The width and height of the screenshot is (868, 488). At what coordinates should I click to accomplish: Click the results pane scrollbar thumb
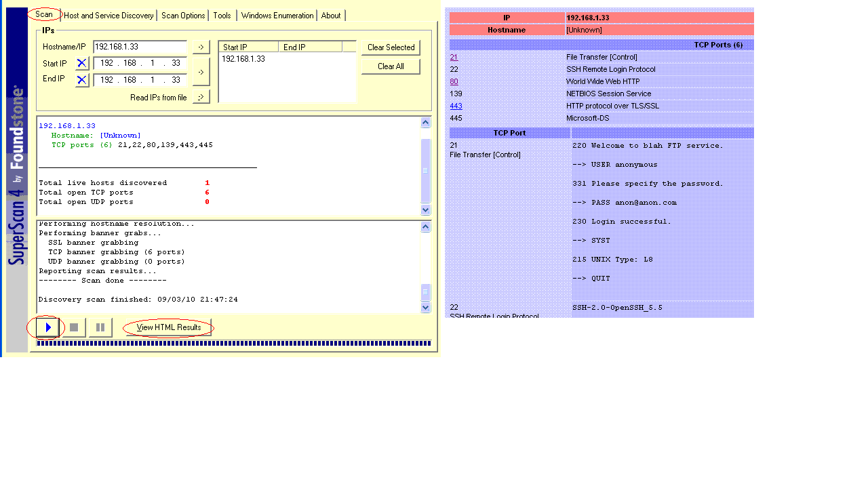click(x=426, y=171)
